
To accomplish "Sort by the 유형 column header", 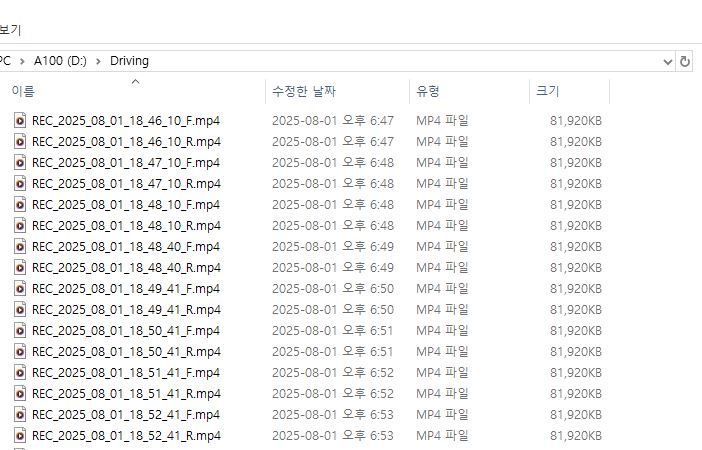I will coord(428,91).
